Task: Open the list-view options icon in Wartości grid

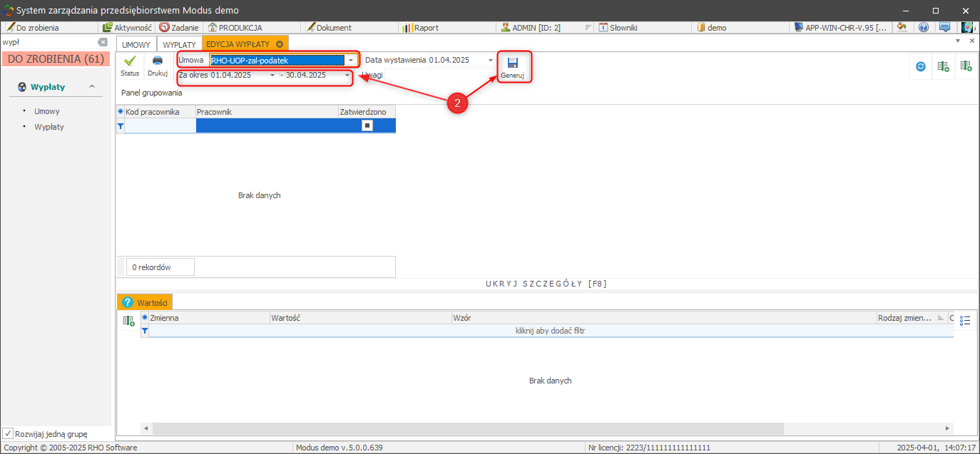Action: (966, 321)
